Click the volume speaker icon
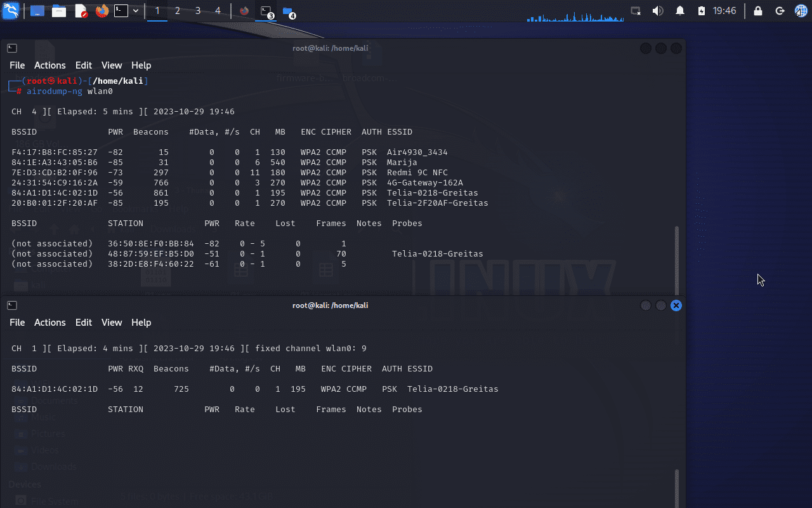 coord(658,11)
